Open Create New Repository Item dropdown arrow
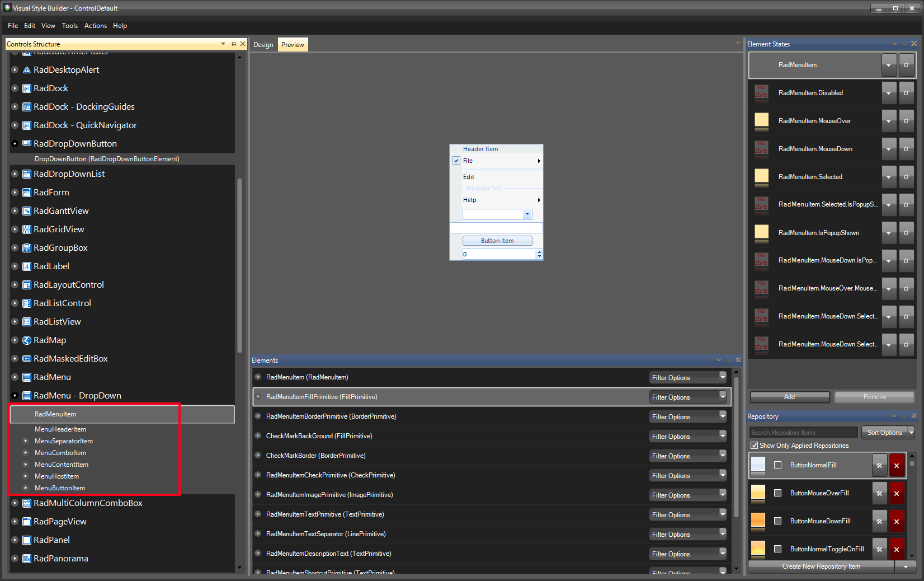 (x=906, y=566)
